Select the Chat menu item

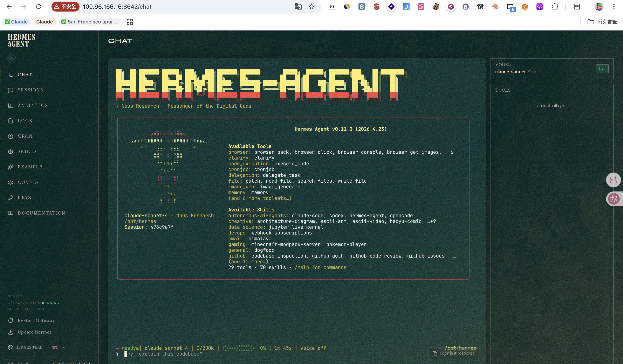pos(25,75)
